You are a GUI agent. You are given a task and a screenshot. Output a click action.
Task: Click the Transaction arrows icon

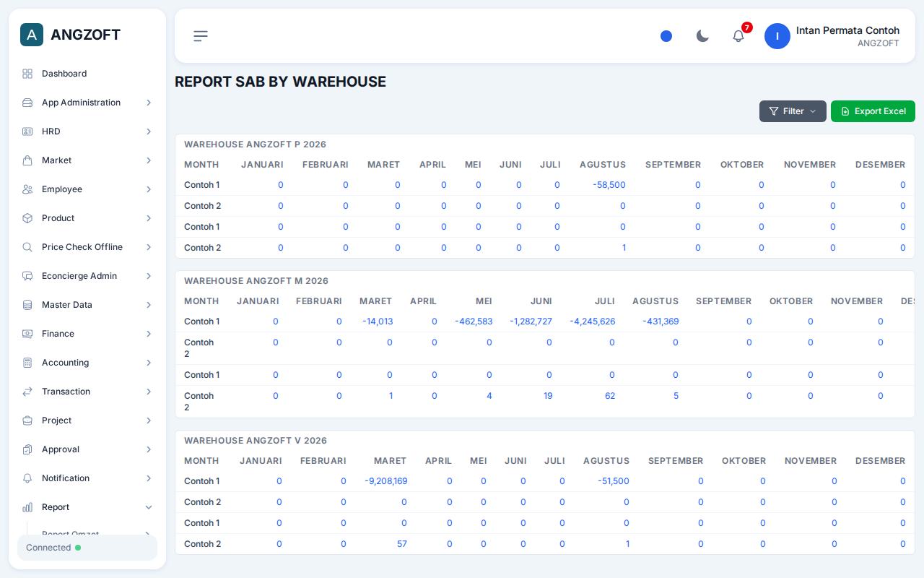27,392
